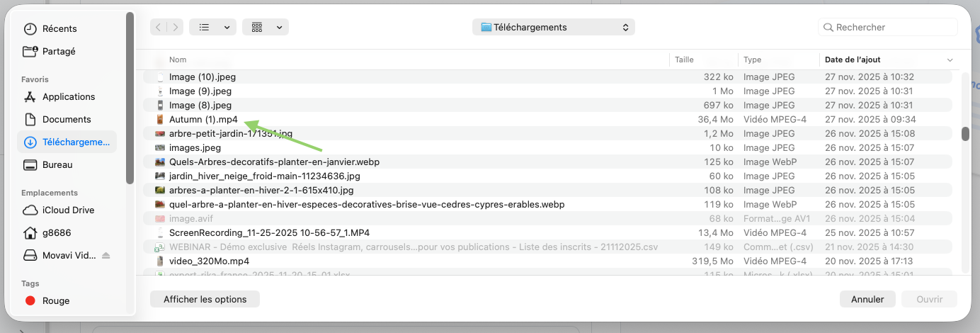Click the forward navigation arrow
This screenshot has height=333, width=980.
pos(175,27)
